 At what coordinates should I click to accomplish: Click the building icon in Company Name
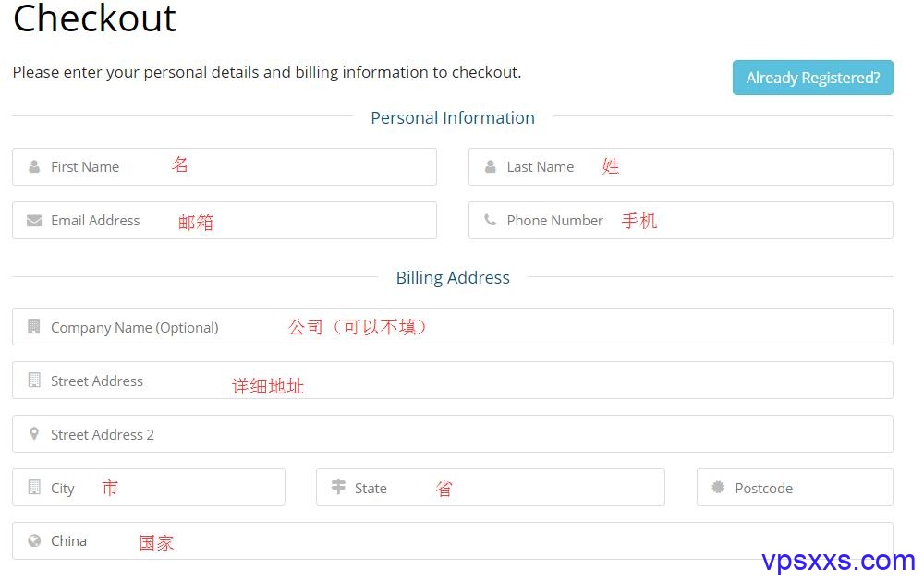(34, 326)
